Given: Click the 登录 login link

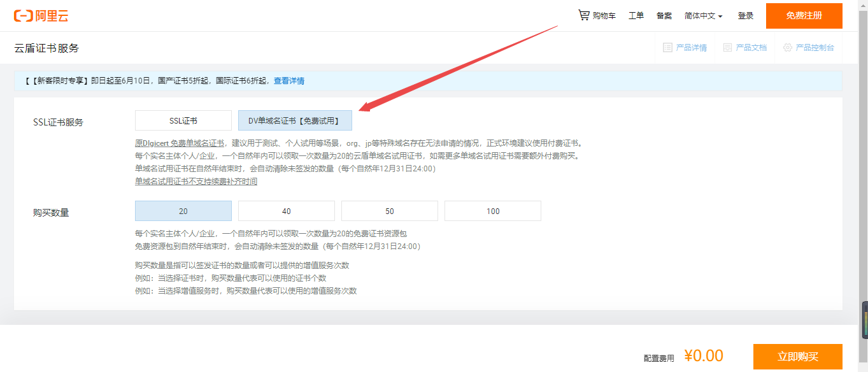Looking at the screenshot, I should click(746, 16).
